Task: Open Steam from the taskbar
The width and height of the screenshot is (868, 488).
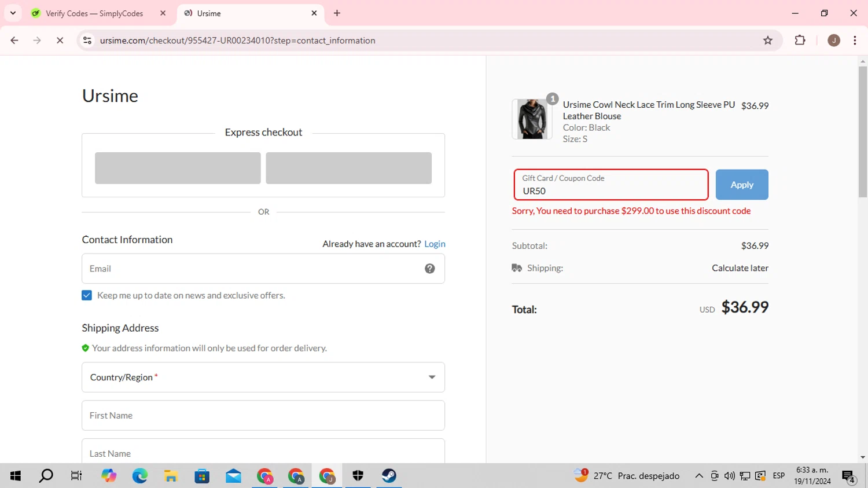Action: [x=389, y=476]
